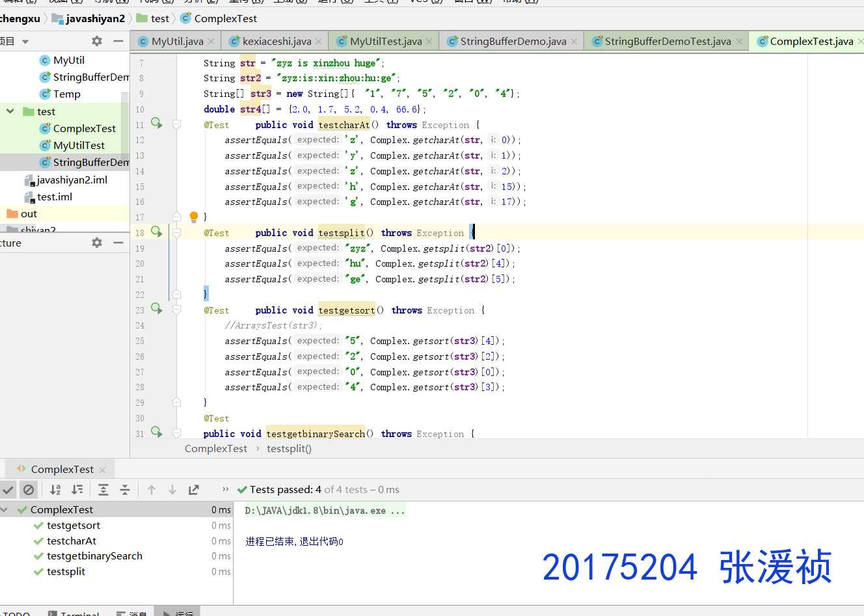Run testgetbinarySearch via its gutter run icon
This screenshot has height=616, width=864.
[157, 432]
